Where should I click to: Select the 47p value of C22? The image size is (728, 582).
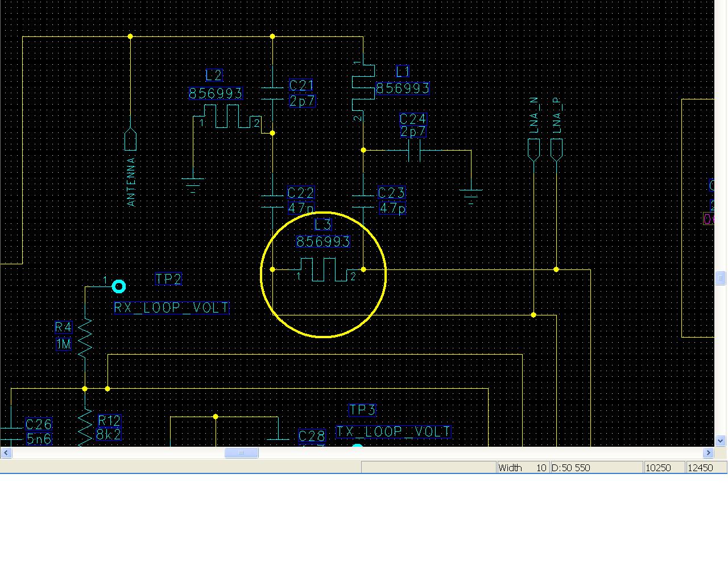(x=300, y=208)
